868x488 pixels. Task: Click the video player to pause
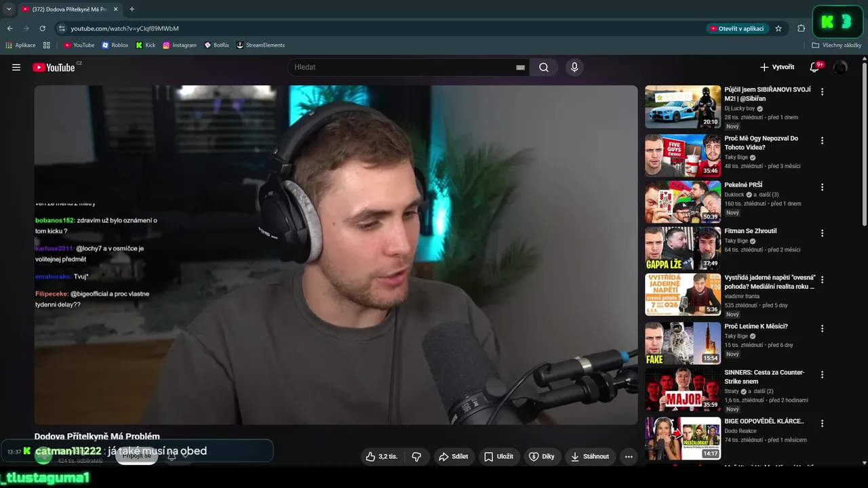pyautogui.click(x=336, y=255)
